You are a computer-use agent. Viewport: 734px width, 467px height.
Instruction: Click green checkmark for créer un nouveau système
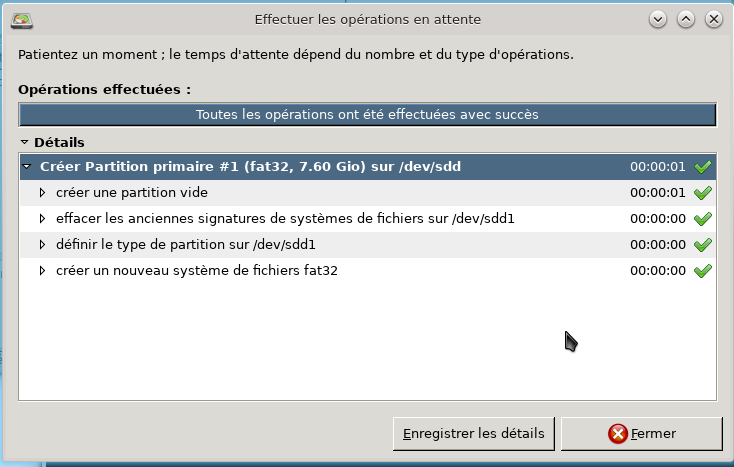(x=702, y=271)
